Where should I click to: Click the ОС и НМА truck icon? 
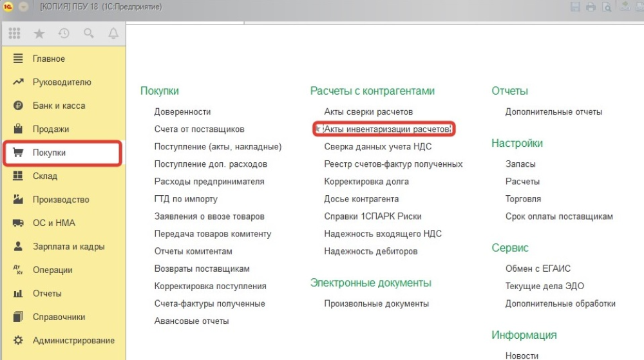click(x=18, y=223)
